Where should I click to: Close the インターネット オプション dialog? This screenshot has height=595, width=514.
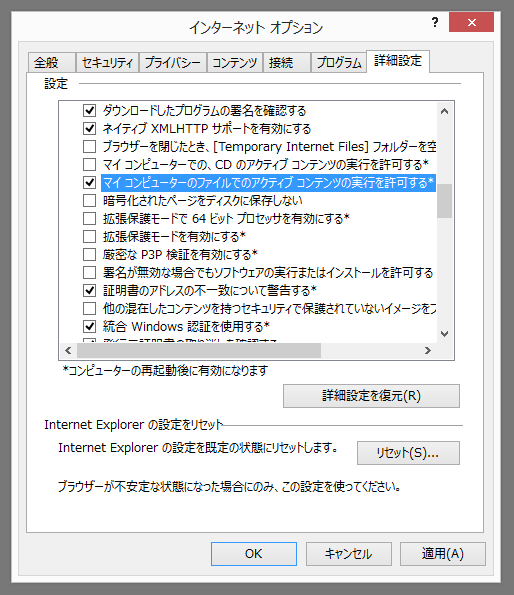coord(472,22)
